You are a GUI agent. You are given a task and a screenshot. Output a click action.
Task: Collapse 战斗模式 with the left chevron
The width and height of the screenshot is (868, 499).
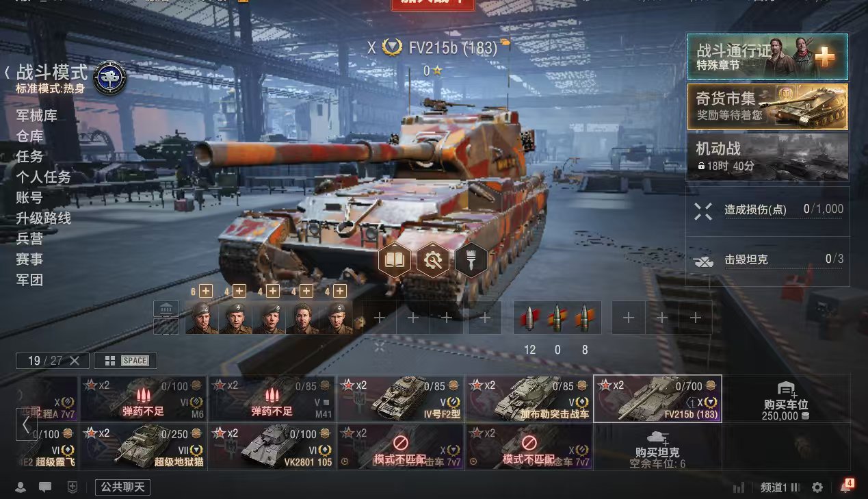coord(7,72)
